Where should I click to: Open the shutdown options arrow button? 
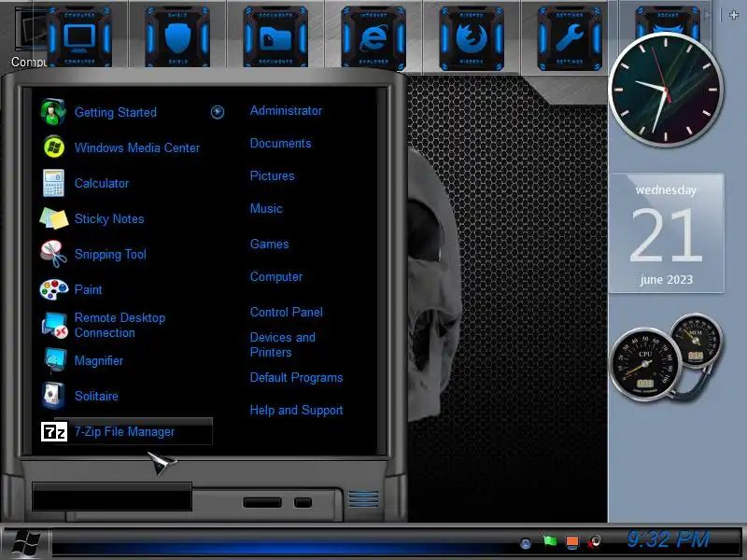click(303, 502)
